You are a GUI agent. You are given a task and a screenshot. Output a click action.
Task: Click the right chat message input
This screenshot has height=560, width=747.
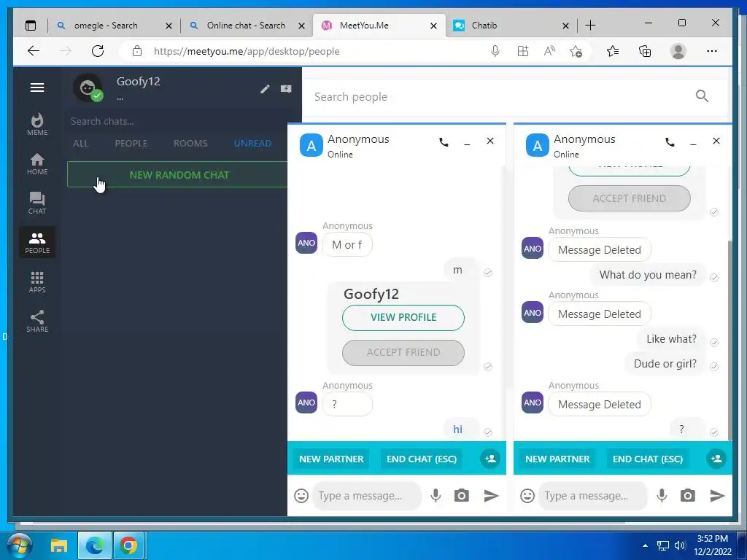tap(593, 496)
